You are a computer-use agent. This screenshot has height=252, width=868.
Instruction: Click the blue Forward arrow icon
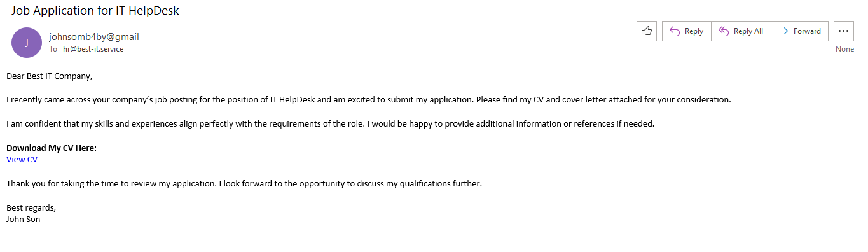(x=783, y=31)
